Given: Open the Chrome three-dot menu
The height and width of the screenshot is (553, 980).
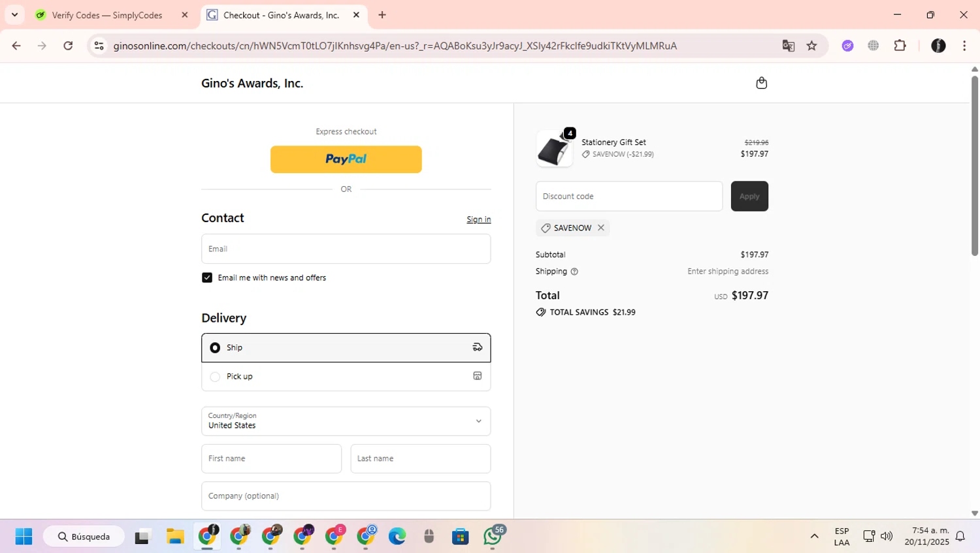Looking at the screenshot, I should [964, 46].
